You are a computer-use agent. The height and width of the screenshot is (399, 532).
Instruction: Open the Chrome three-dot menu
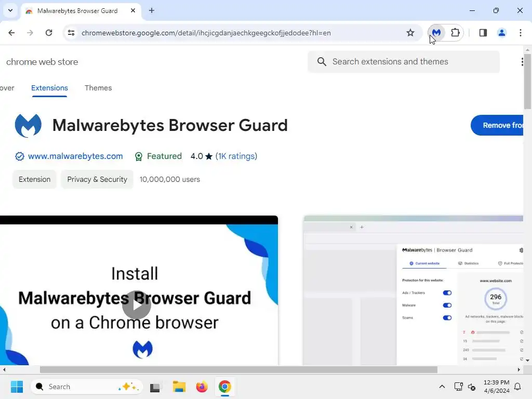coord(520,33)
